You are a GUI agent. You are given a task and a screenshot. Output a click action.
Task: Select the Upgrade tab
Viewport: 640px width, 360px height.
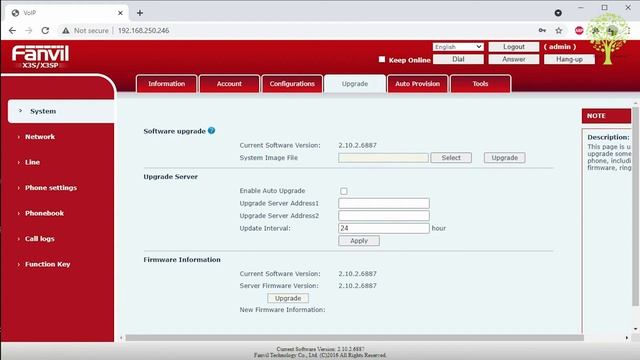point(355,84)
